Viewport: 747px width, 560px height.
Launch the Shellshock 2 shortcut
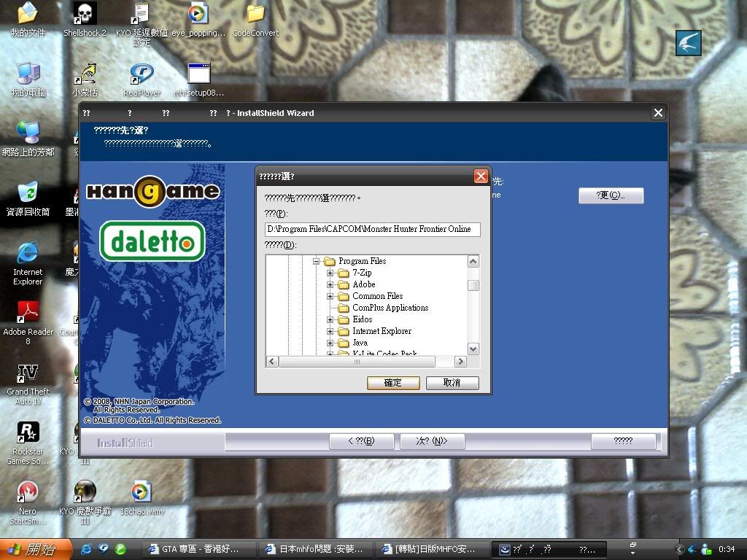85,19
